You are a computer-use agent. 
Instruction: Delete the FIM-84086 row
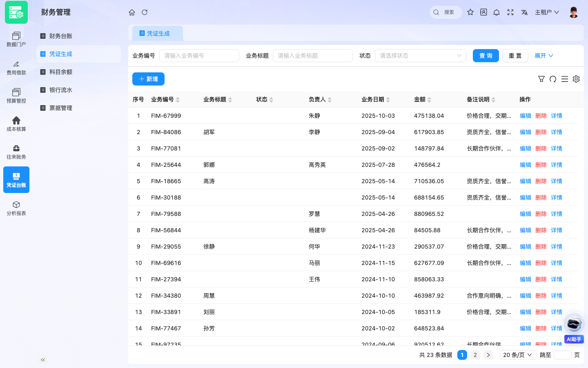pos(541,132)
